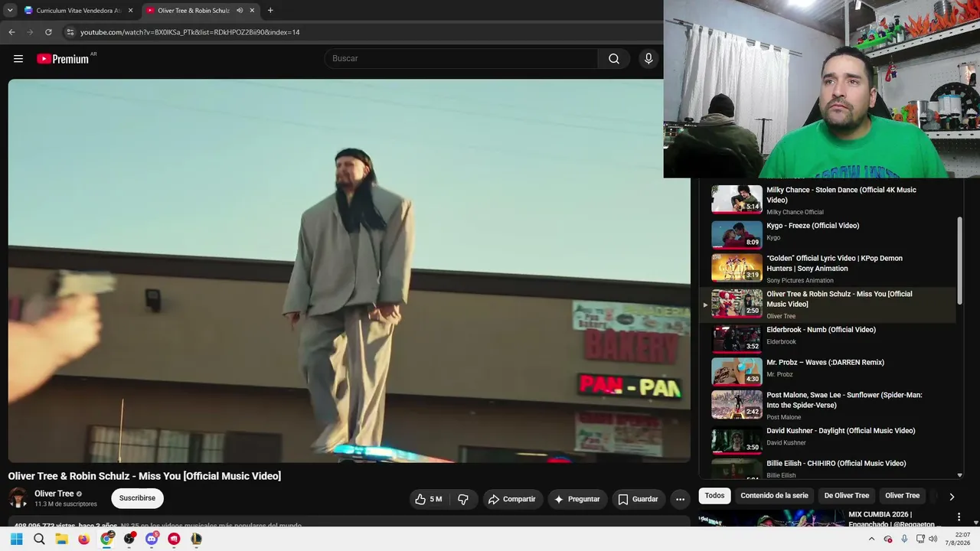Screen dimensions: 980x551
Task: Go to YouTube Premium home logo
Action: [x=63, y=59]
